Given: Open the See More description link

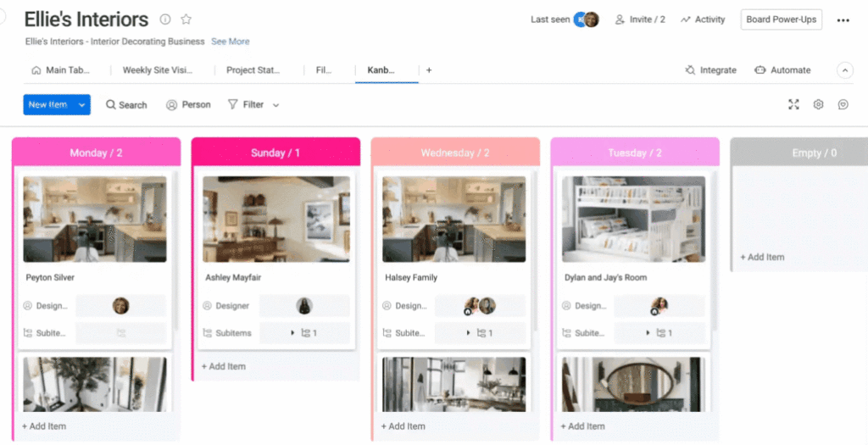Looking at the screenshot, I should tap(230, 42).
